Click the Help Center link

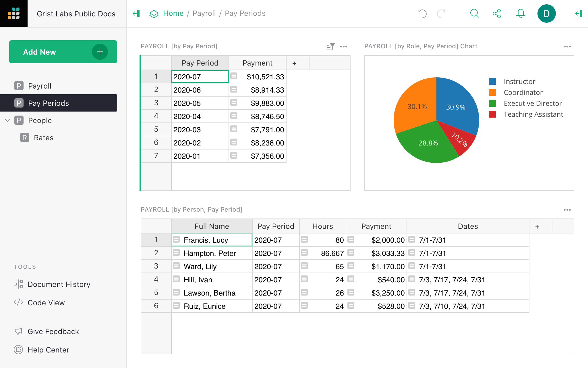48,350
